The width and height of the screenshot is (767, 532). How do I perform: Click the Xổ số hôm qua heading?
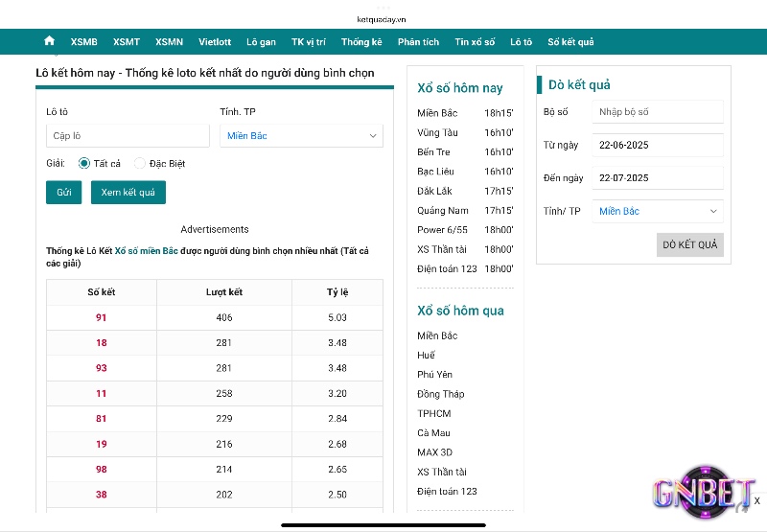pos(460,311)
